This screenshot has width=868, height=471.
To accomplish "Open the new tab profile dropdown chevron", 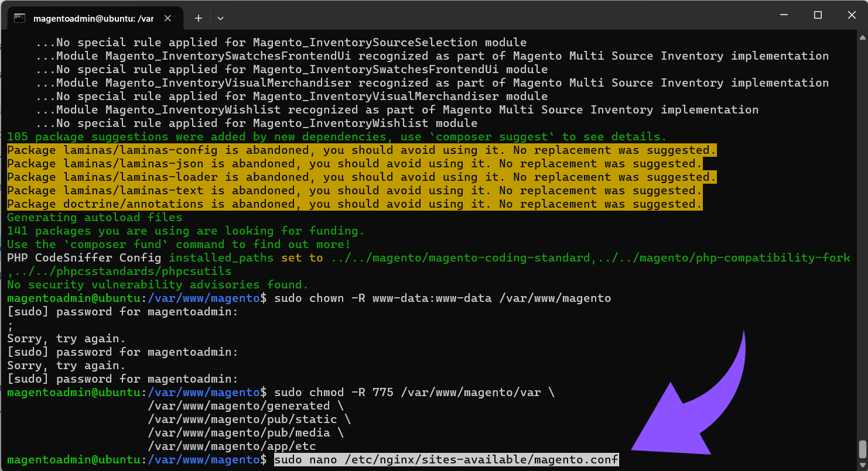I will (220, 18).
